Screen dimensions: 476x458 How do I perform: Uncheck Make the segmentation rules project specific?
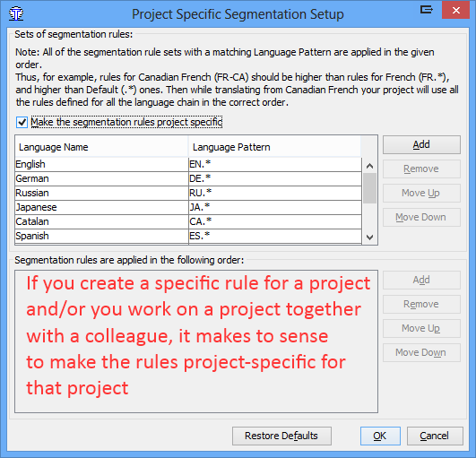point(22,122)
